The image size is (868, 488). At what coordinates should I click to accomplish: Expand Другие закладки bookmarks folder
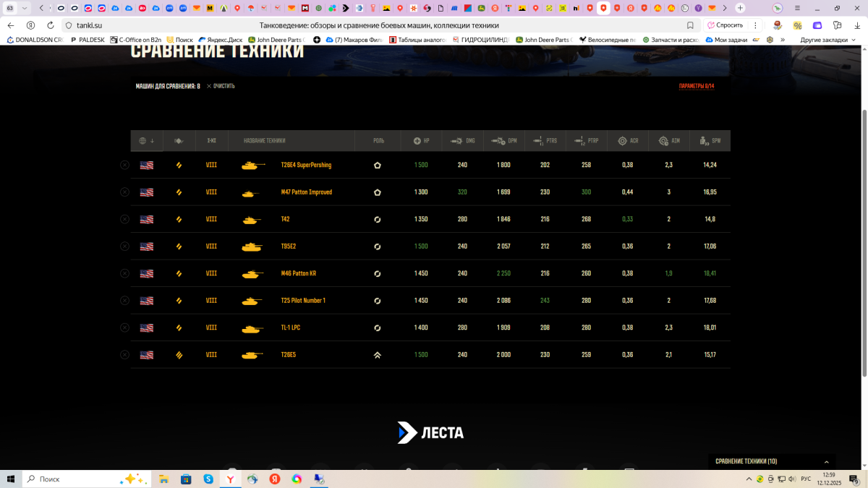pyautogui.click(x=828, y=40)
